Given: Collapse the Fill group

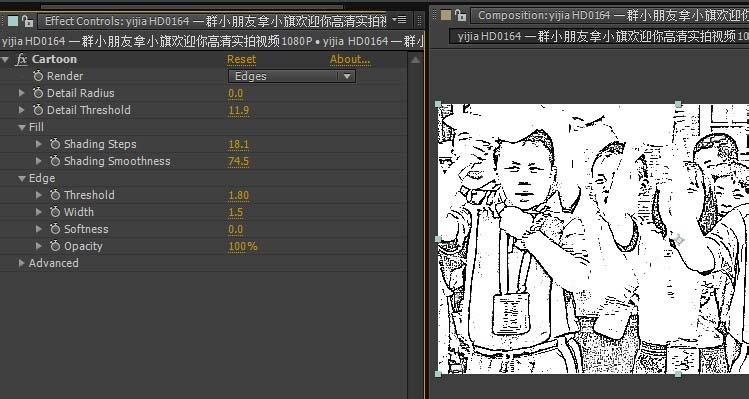Looking at the screenshot, I should click(21, 127).
